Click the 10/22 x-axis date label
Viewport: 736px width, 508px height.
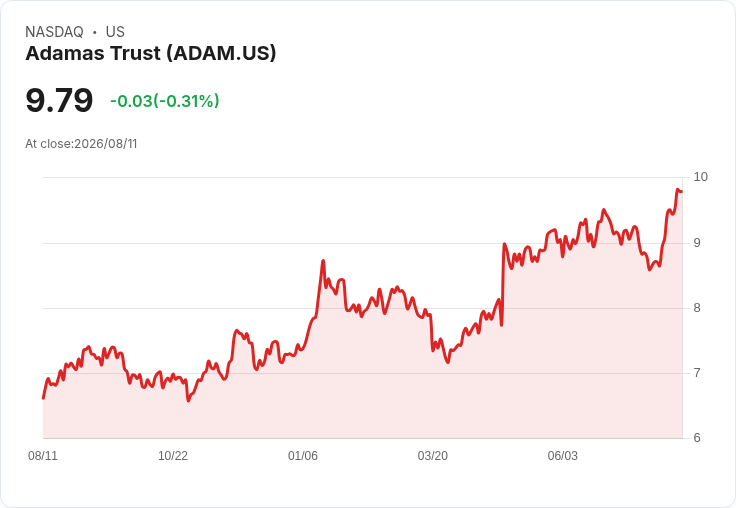(x=173, y=456)
